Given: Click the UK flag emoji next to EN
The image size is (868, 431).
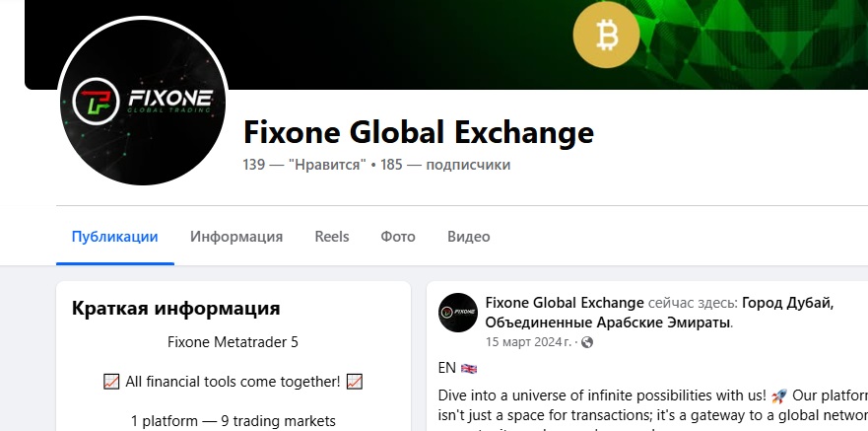Looking at the screenshot, I should pos(468,368).
